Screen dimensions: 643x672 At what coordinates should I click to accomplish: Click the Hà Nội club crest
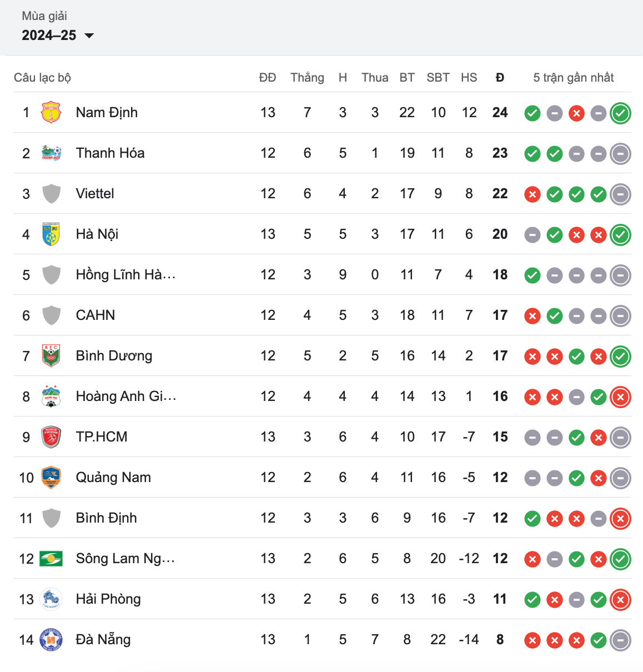(51, 234)
